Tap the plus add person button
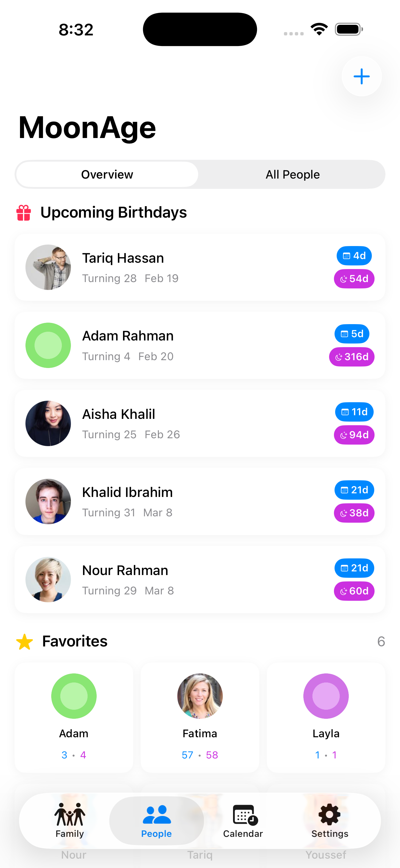The image size is (400, 868). 361,76
